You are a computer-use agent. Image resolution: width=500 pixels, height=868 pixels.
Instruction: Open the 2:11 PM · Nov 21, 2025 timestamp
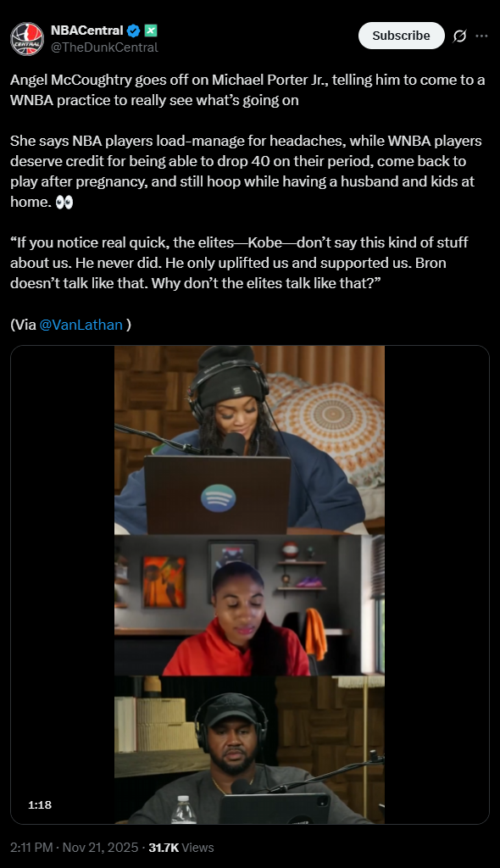pyautogui.click(x=75, y=848)
